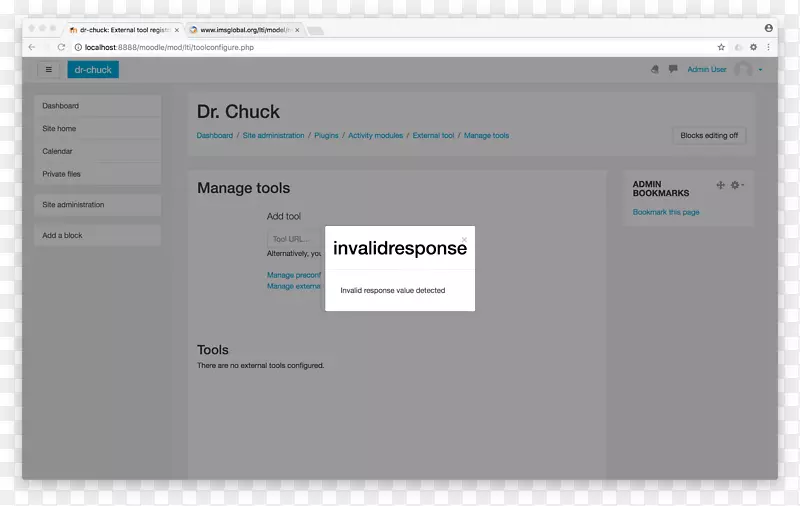Expand the user menu dropdown arrow
Screen dimensions: 800x506
(x=760, y=70)
